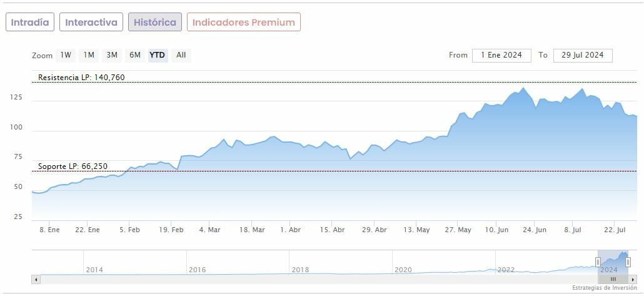Click the 2018 label in navigator timeline
Screen dimensions: 644x296
tap(300, 270)
